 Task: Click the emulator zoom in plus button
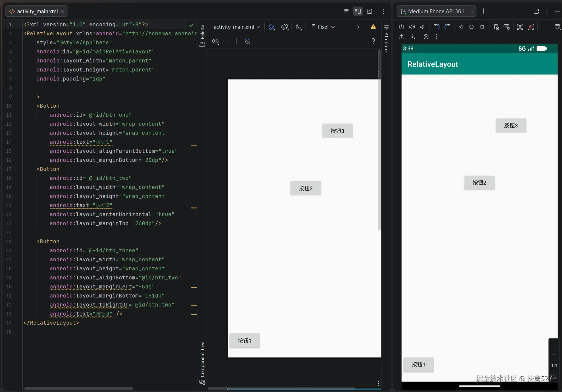554,344
